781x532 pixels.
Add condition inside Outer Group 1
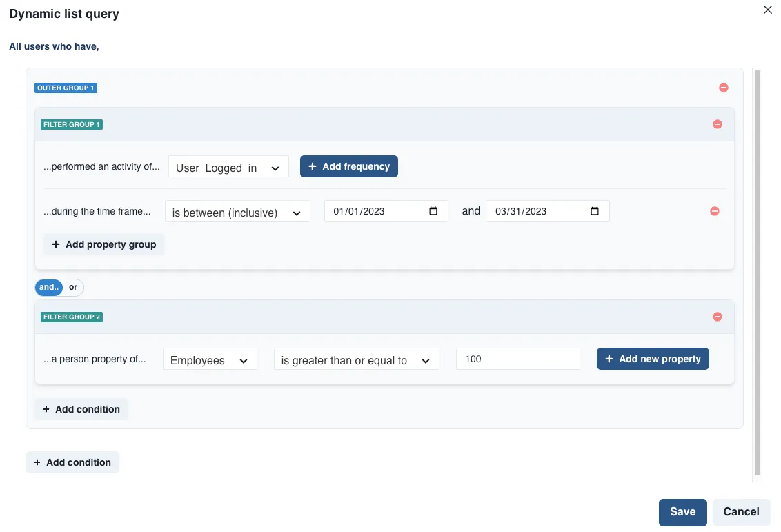pyautogui.click(x=81, y=409)
